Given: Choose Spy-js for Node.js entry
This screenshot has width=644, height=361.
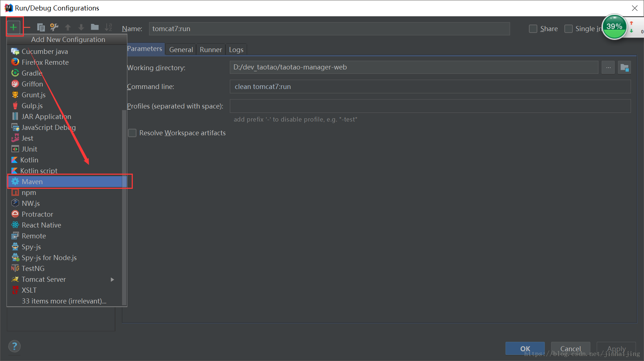Looking at the screenshot, I should pos(65,258).
